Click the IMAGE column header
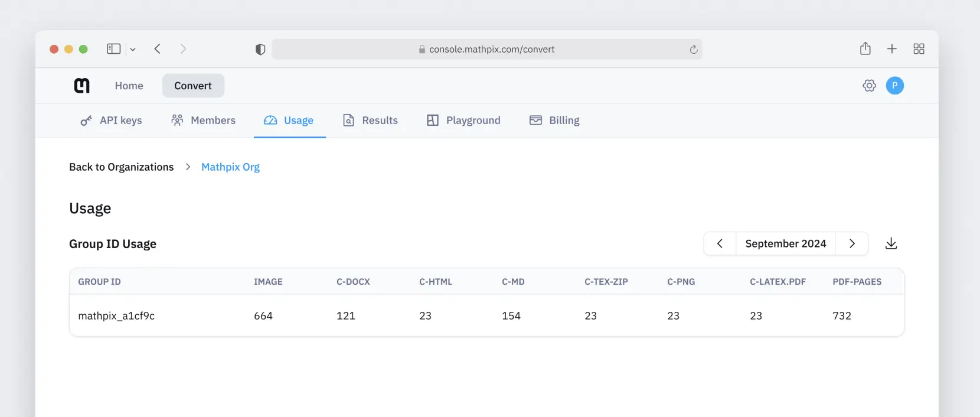The image size is (980, 417). [x=268, y=282]
